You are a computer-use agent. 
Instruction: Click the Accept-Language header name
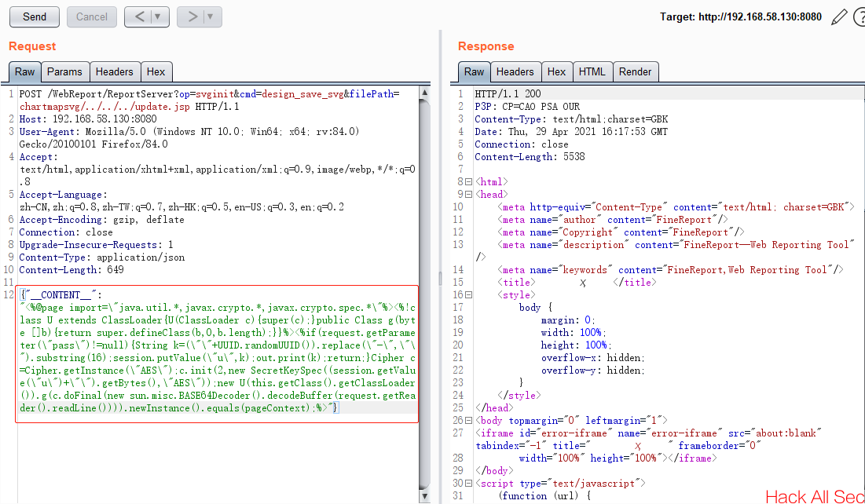[64, 195]
